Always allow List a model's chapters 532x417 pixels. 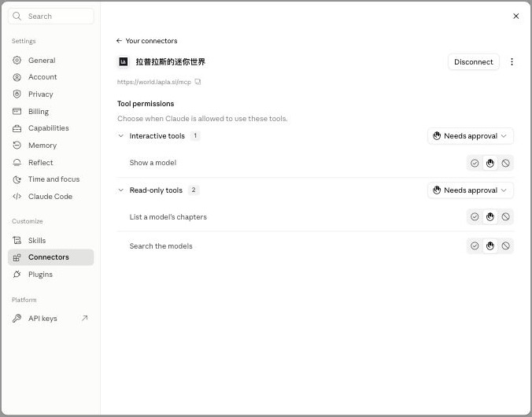tap(475, 217)
